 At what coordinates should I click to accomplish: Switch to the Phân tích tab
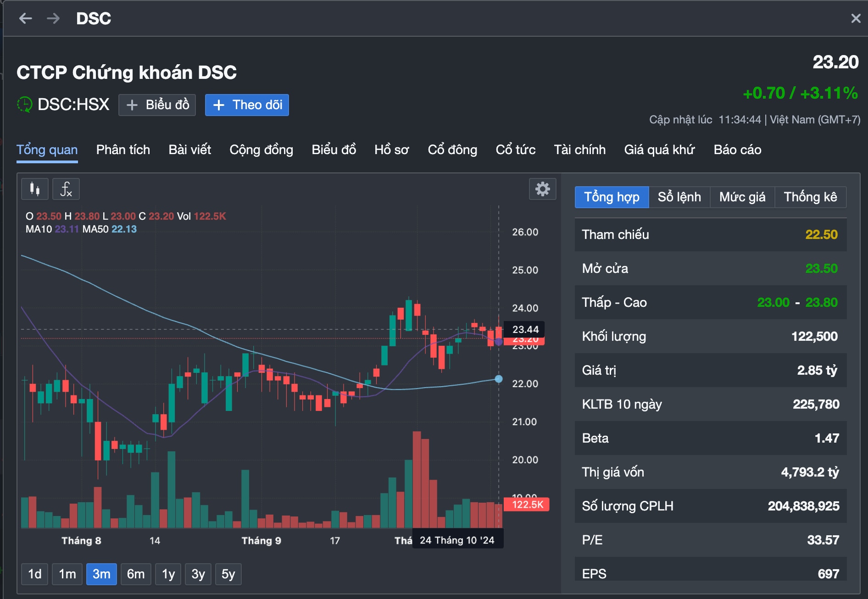(x=123, y=150)
